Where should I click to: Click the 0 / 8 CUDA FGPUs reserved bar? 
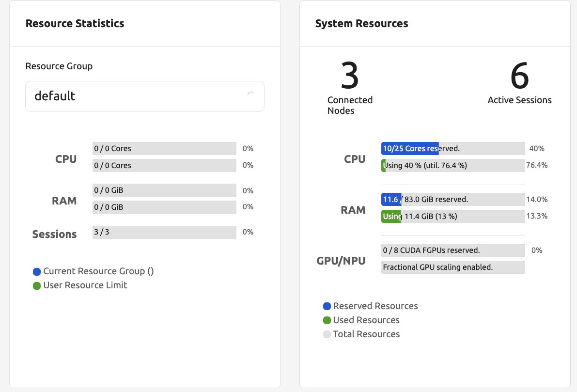click(452, 251)
